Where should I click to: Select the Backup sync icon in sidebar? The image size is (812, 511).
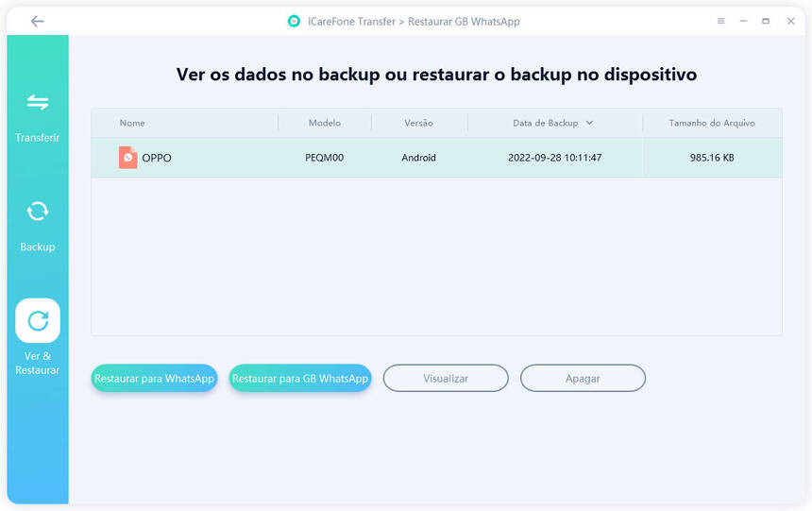click(x=38, y=212)
